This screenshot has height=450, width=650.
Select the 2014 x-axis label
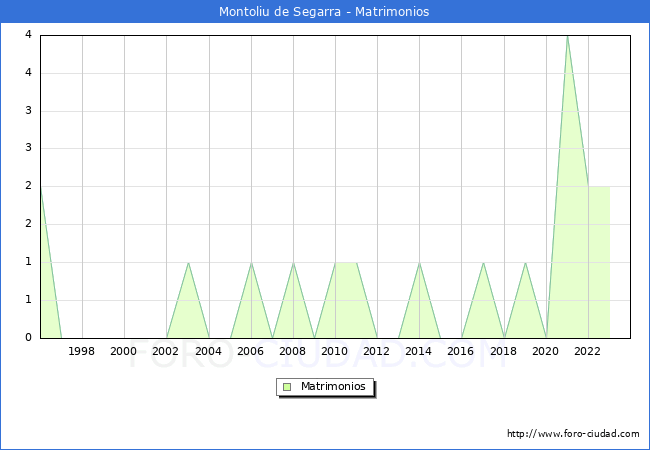coord(419,351)
